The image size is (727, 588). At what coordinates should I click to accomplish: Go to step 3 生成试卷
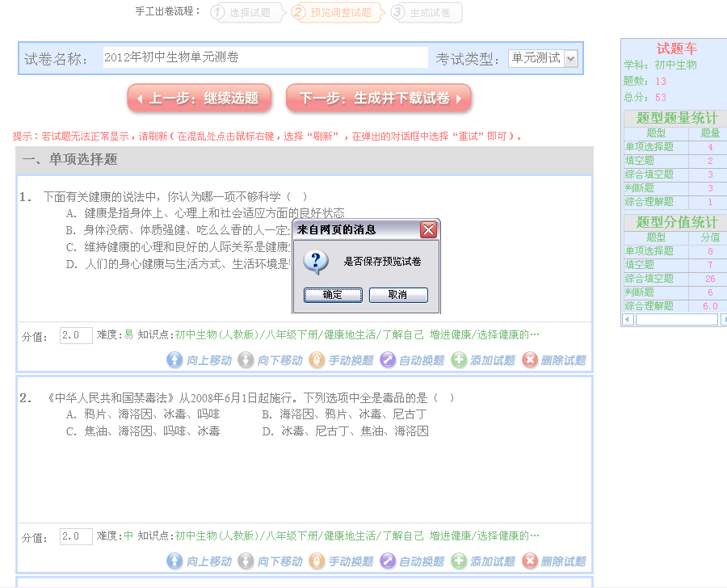427,12
